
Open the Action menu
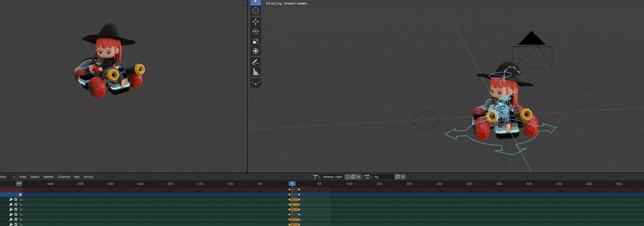click(x=88, y=177)
